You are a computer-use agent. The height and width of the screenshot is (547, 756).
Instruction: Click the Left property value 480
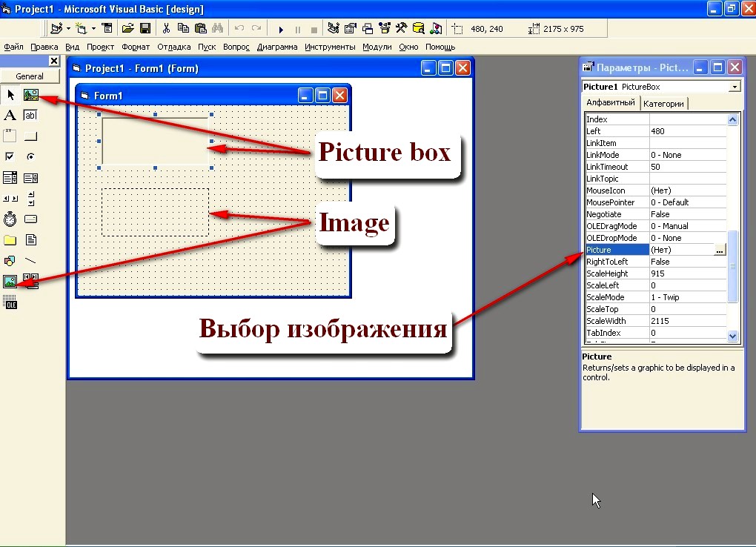coord(688,131)
